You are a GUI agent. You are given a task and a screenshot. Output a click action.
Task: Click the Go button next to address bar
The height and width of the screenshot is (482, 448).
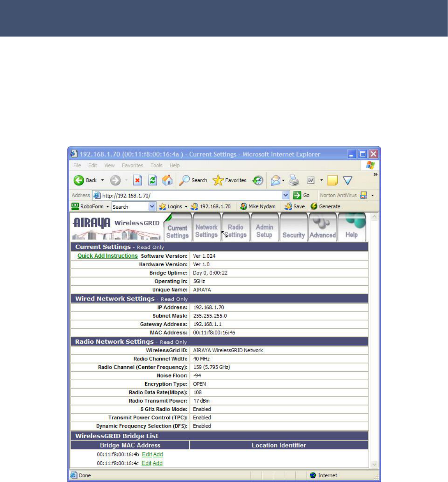pyautogui.click(x=302, y=196)
